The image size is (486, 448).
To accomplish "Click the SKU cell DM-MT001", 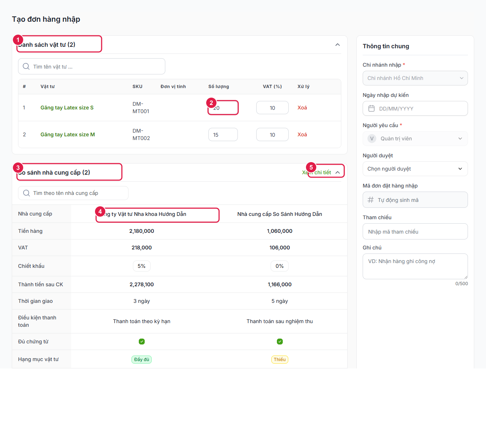I will tap(141, 108).
